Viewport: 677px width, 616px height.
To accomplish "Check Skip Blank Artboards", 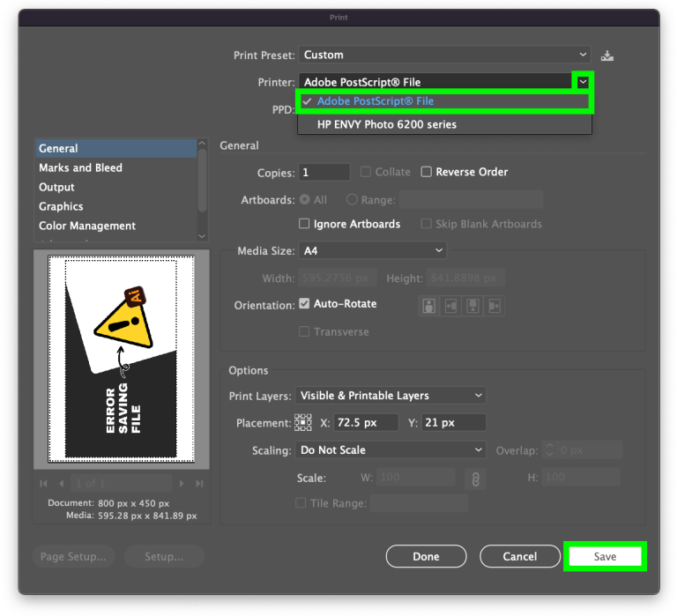I will coord(426,224).
